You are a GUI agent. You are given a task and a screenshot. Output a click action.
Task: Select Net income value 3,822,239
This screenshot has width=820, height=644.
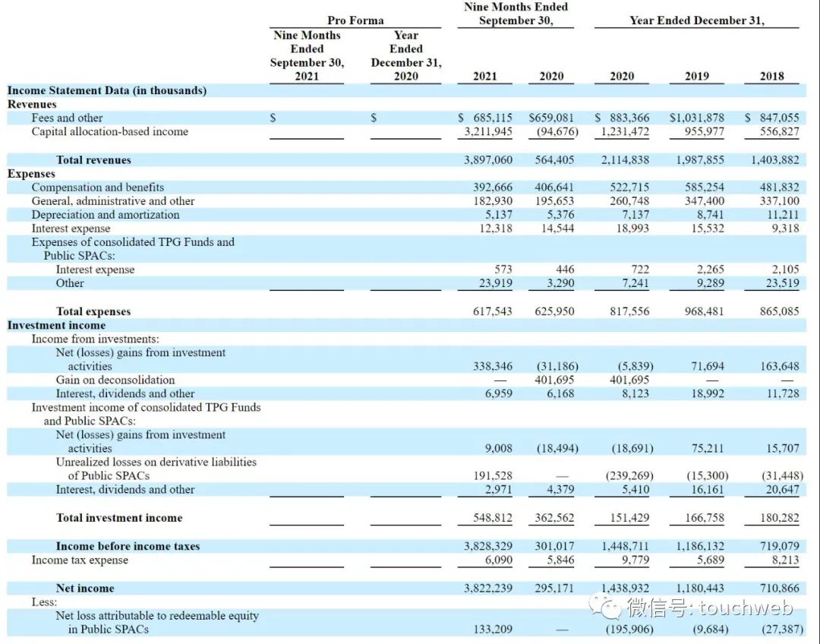coord(488,588)
